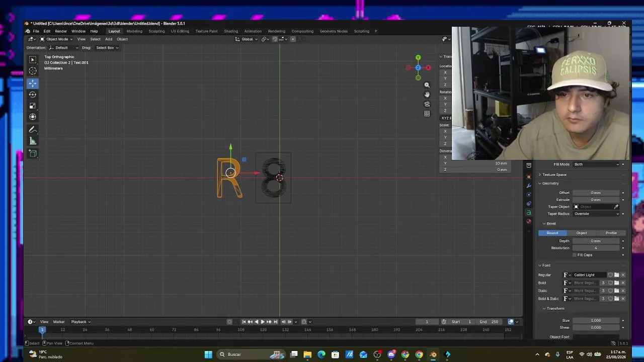Select Profile bevel mode
This screenshot has width=644, height=362.
[611, 233]
